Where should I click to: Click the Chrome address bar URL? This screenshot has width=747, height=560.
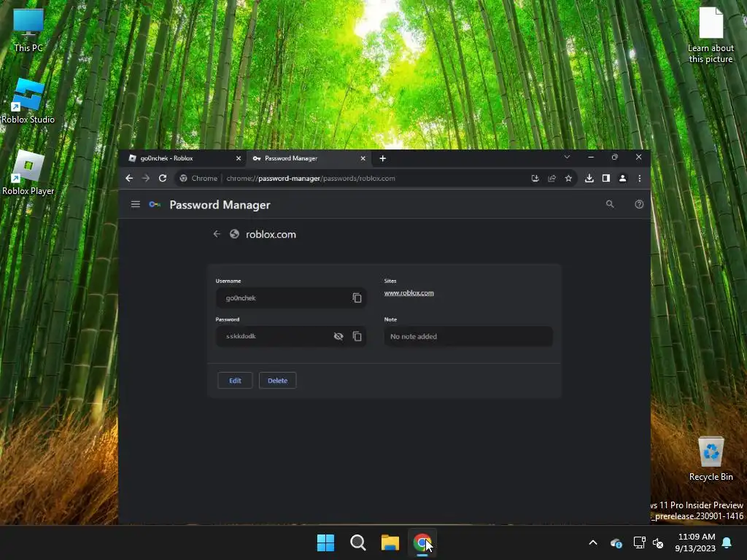[311, 178]
